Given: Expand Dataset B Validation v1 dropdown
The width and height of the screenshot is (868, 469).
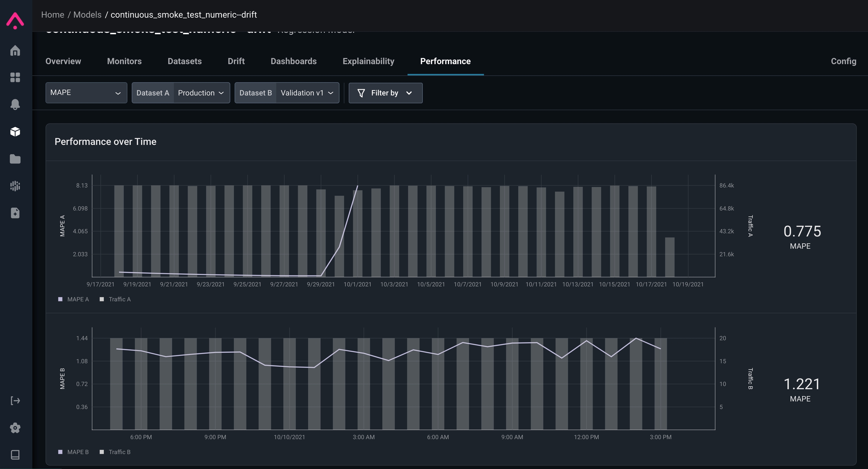Looking at the screenshot, I should coord(307,93).
